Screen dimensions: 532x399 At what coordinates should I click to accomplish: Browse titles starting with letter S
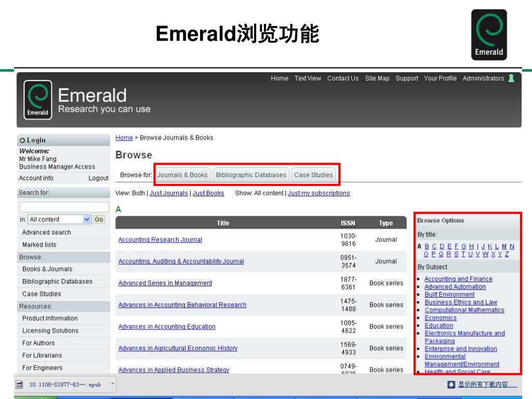click(456, 254)
